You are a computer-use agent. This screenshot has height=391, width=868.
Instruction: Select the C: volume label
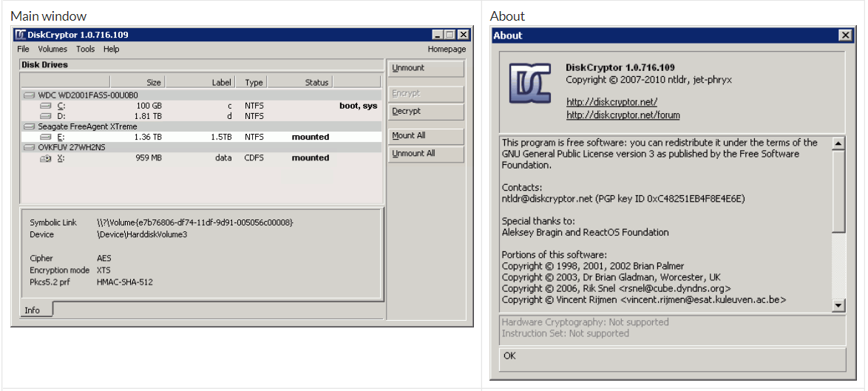61,106
